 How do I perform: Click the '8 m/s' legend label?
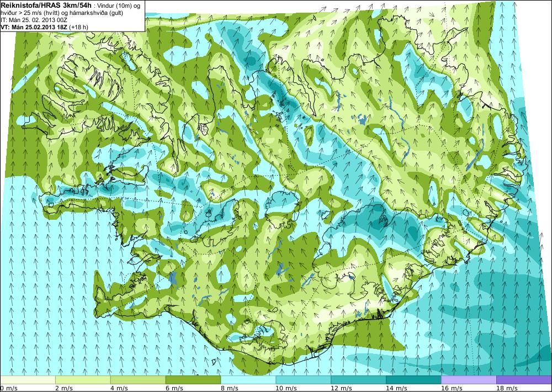pos(230,388)
